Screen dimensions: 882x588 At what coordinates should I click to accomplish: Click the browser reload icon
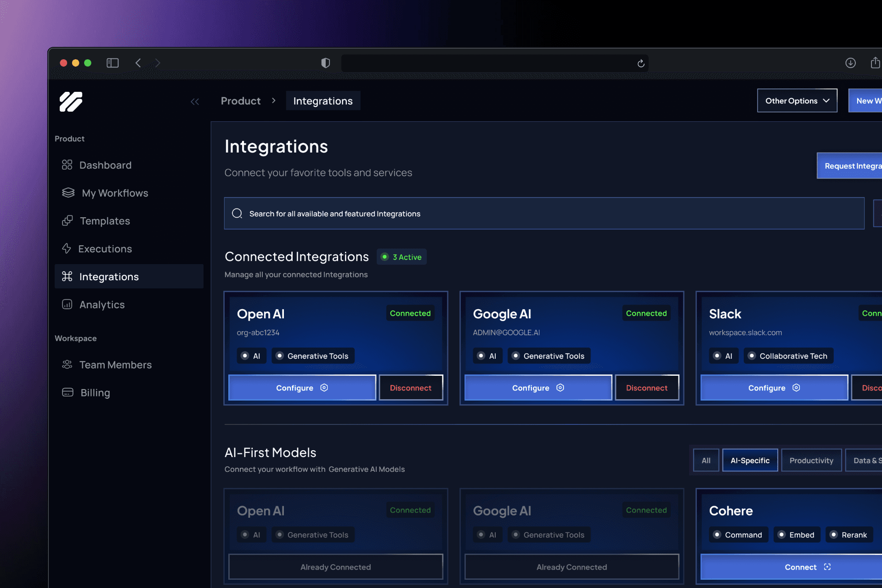click(641, 63)
